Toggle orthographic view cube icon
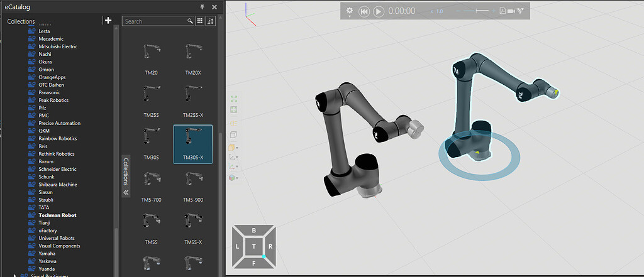Screen dimensions: 644x277 click(x=234, y=134)
